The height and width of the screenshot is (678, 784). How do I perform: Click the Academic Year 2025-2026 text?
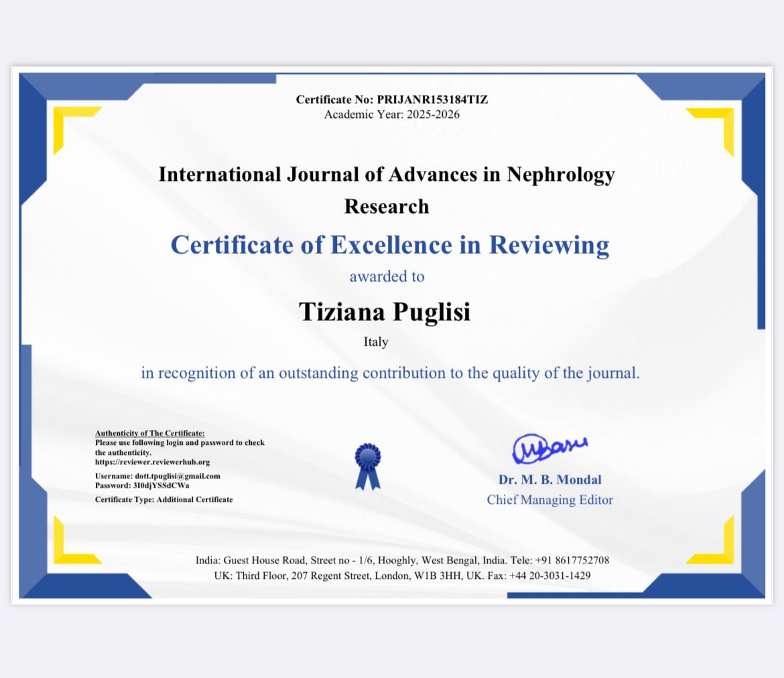pos(392,114)
